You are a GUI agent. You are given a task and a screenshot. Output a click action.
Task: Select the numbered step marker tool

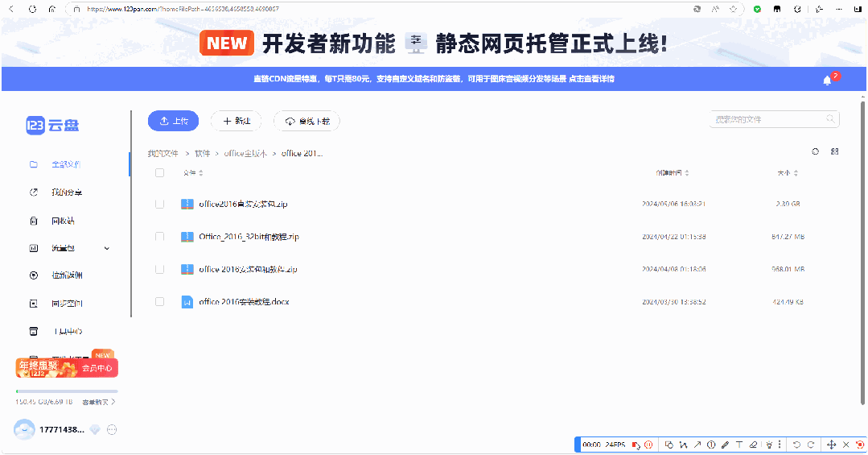coord(711,445)
